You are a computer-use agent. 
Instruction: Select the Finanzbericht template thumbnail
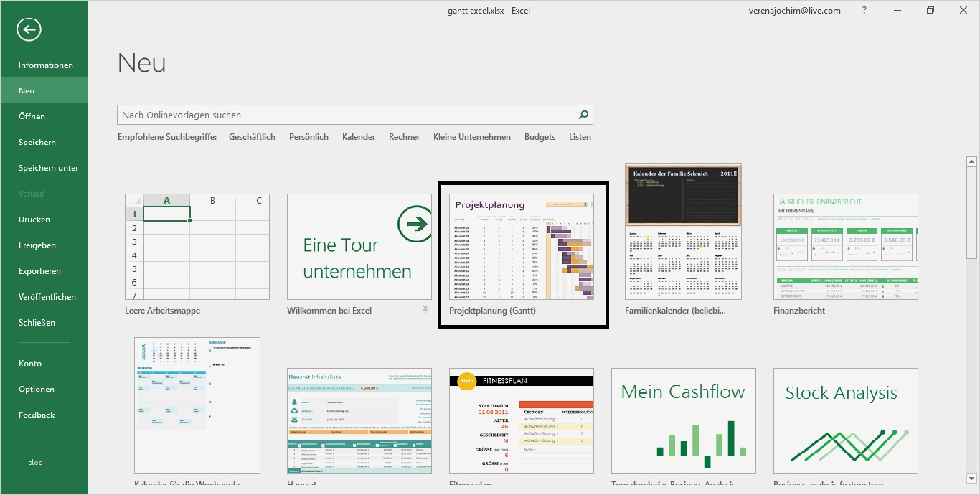[846, 247]
